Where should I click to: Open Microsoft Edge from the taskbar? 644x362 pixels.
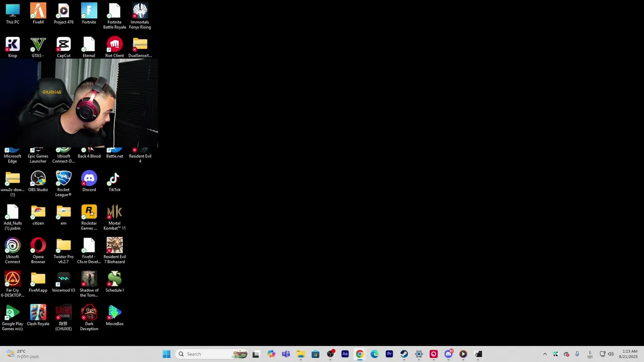point(374,354)
